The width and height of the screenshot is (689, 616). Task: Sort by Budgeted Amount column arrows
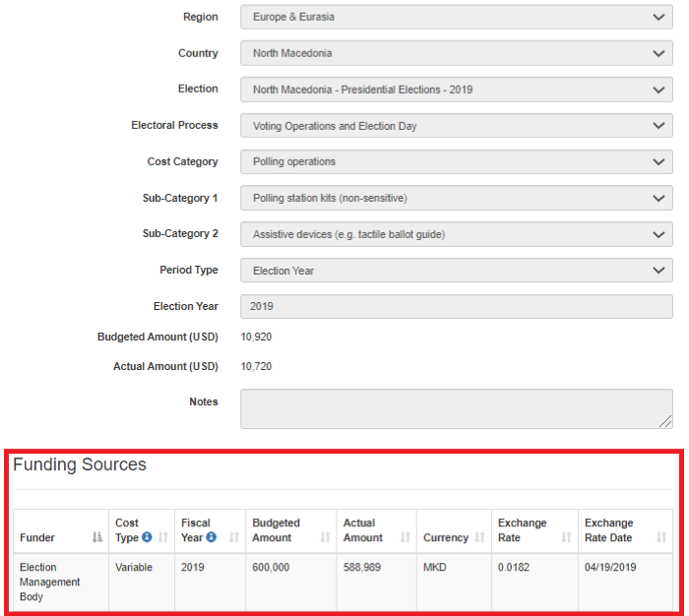pos(325,538)
